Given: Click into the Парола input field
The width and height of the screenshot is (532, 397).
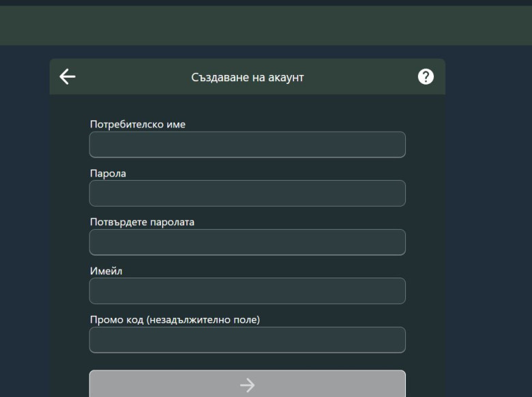Looking at the screenshot, I should click(247, 194).
